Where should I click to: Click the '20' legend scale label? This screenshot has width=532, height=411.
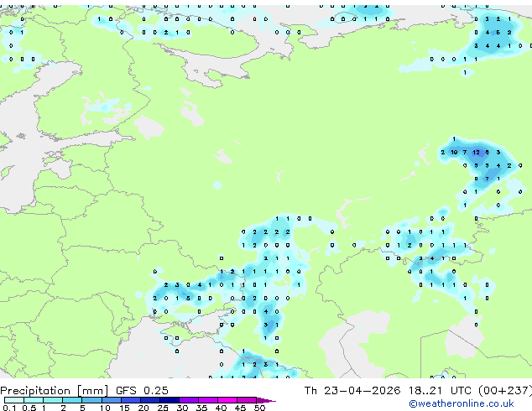143,408
